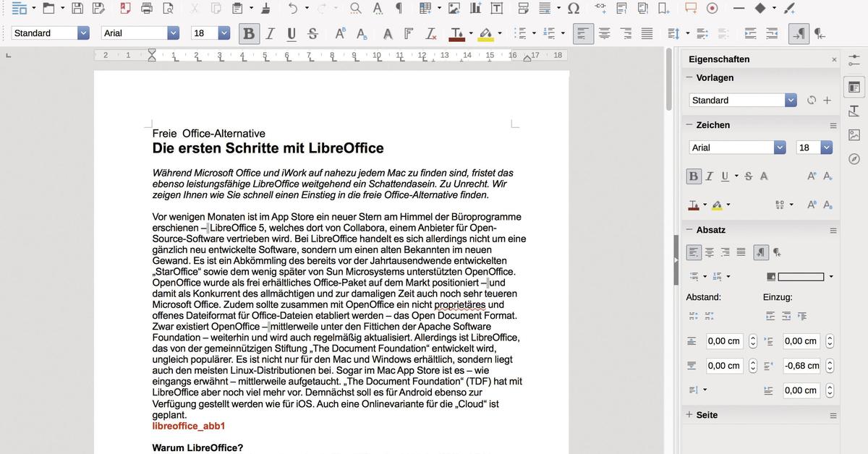Open sidebar Gallery deck
The image size is (868, 454).
[x=854, y=134]
